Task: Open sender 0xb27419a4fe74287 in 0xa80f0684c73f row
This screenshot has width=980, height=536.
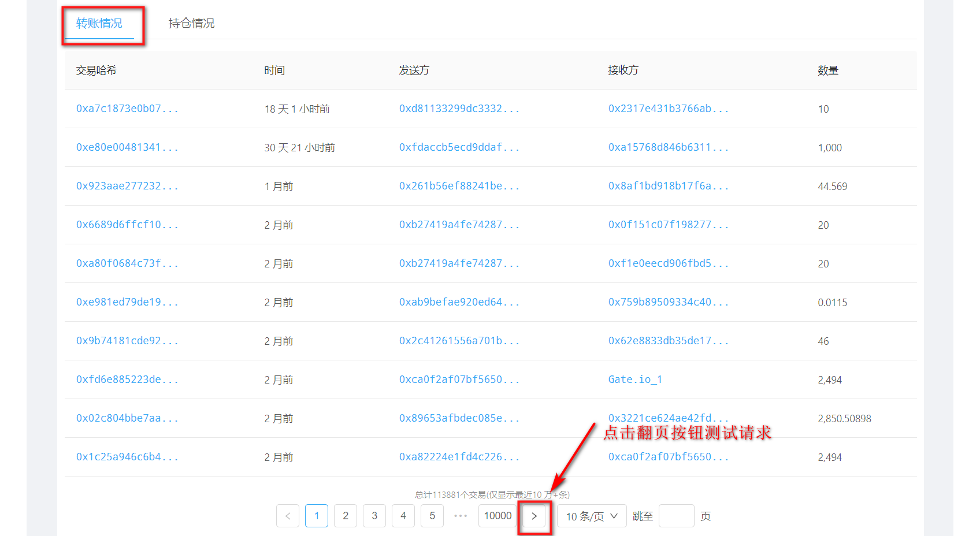Action: pyautogui.click(x=459, y=263)
